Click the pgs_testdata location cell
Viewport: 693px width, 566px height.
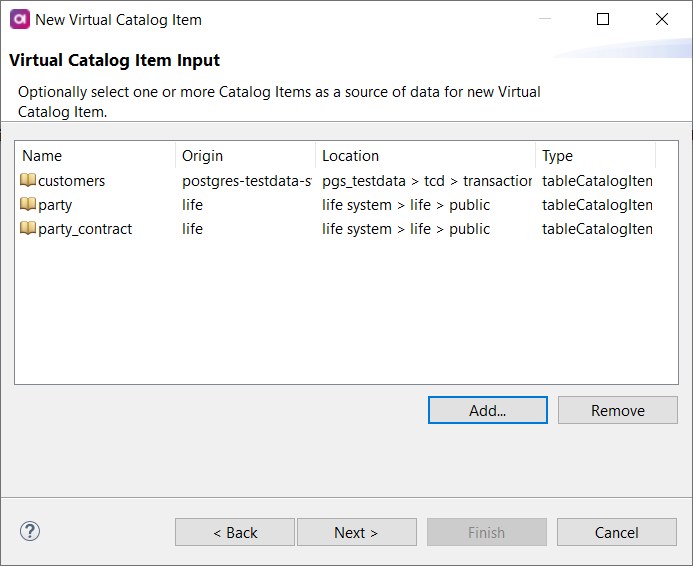tap(426, 181)
